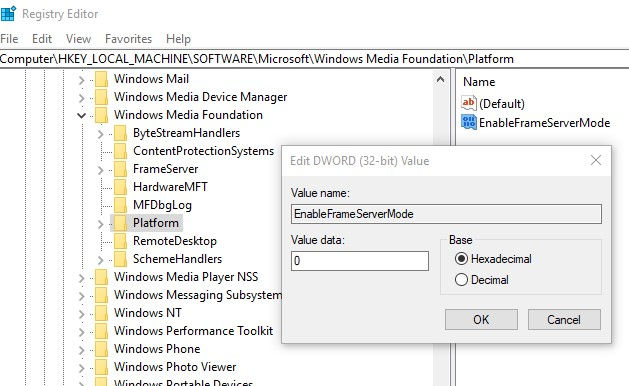Select the Windows Photo Viewer label
629x386 pixels.
(175, 367)
